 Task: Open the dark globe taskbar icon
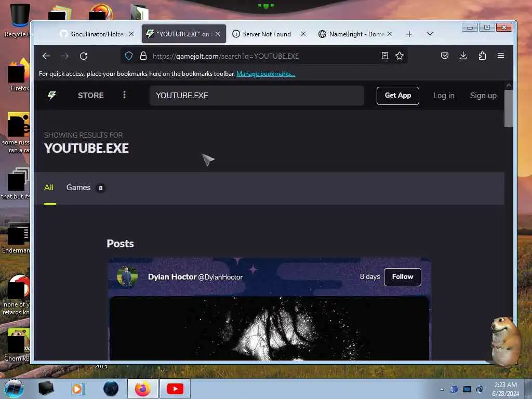tap(111, 389)
